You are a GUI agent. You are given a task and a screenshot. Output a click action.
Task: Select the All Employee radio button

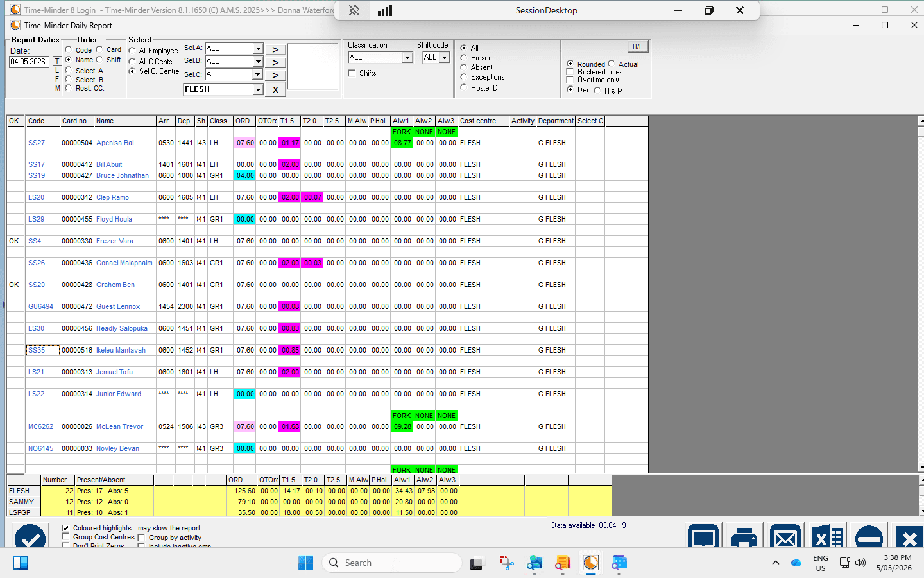coord(132,51)
